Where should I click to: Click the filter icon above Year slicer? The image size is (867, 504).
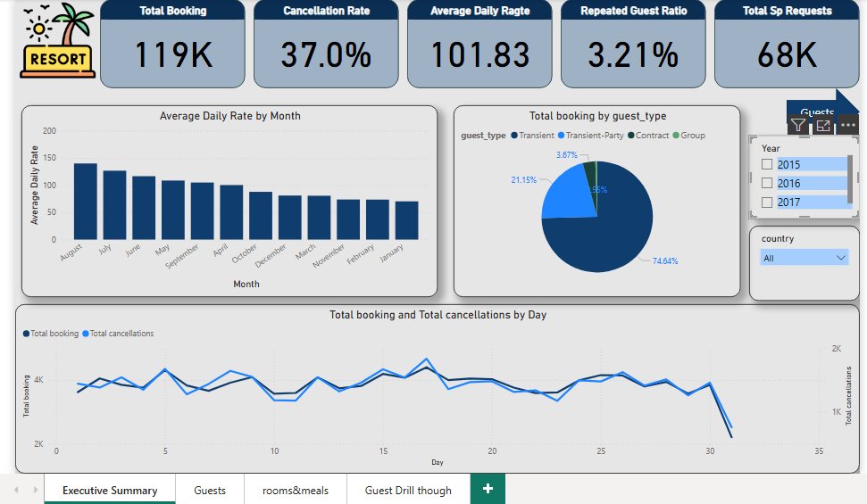click(x=798, y=126)
